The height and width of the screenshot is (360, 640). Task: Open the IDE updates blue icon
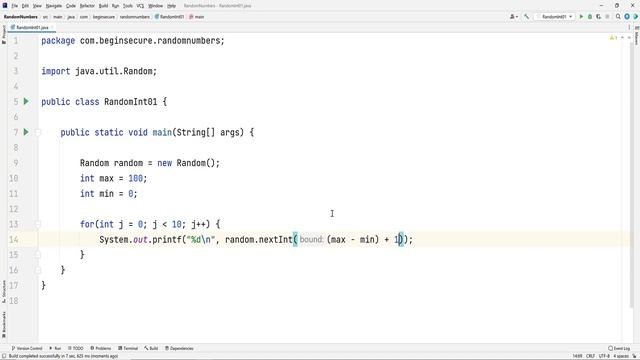click(x=627, y=17)
